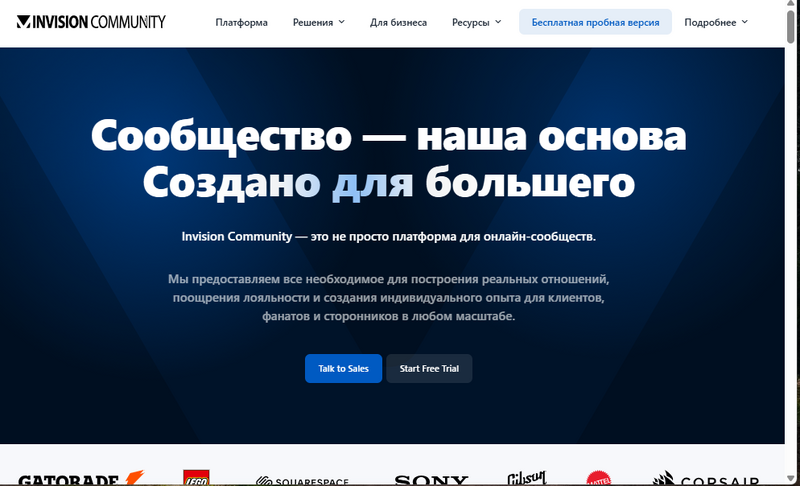Screen dimensions: 800x486
Task: Click the scrollbar down arrow
Action: point(791,478)
